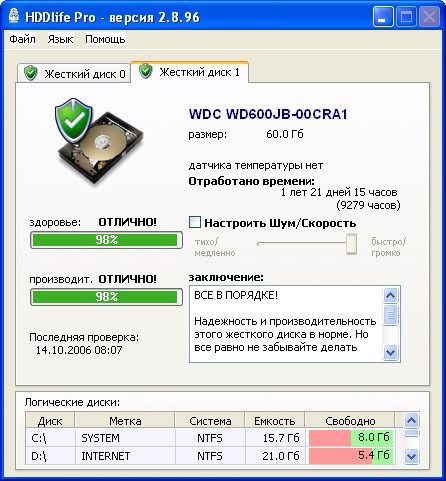The image size is (446, 481).
Task: Open the Файл menu
Action: tap(22, 39)
